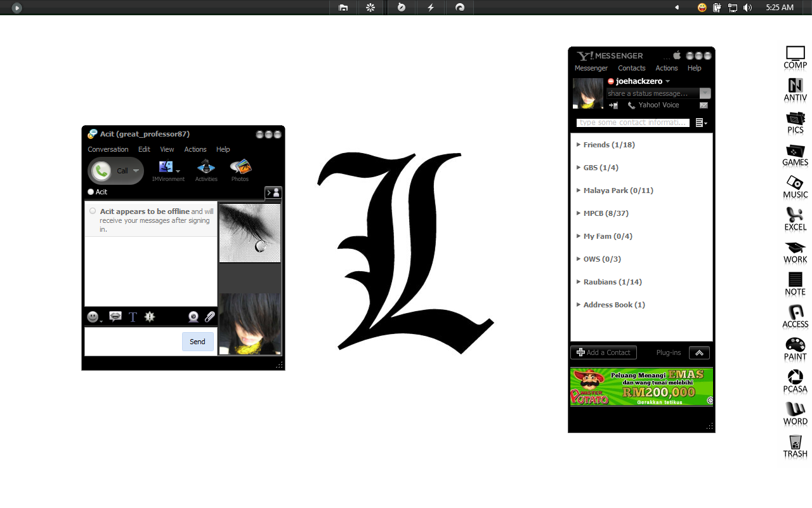Open the IMVironment Finder-face icon
This screenshot has height=508, width=812.
tap(166, 167)
